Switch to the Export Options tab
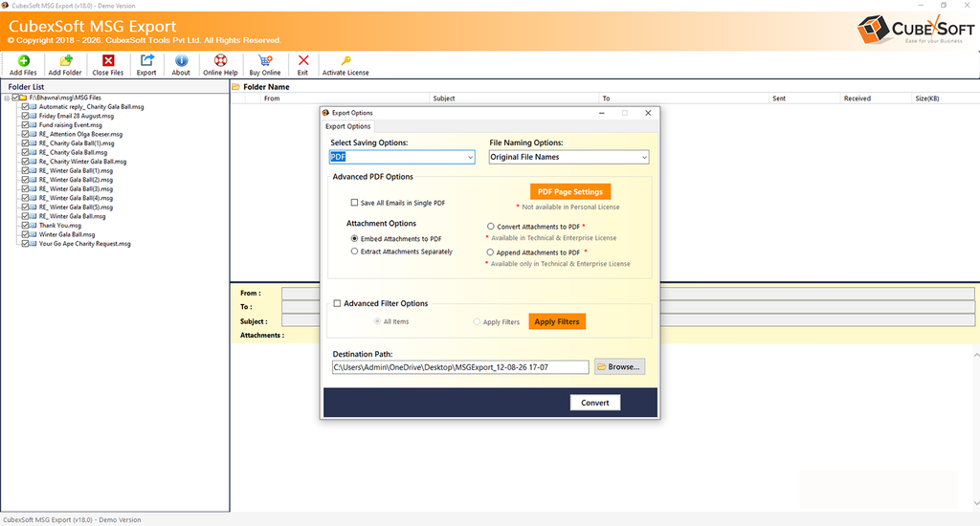980x526 pixels. (348, 126)
